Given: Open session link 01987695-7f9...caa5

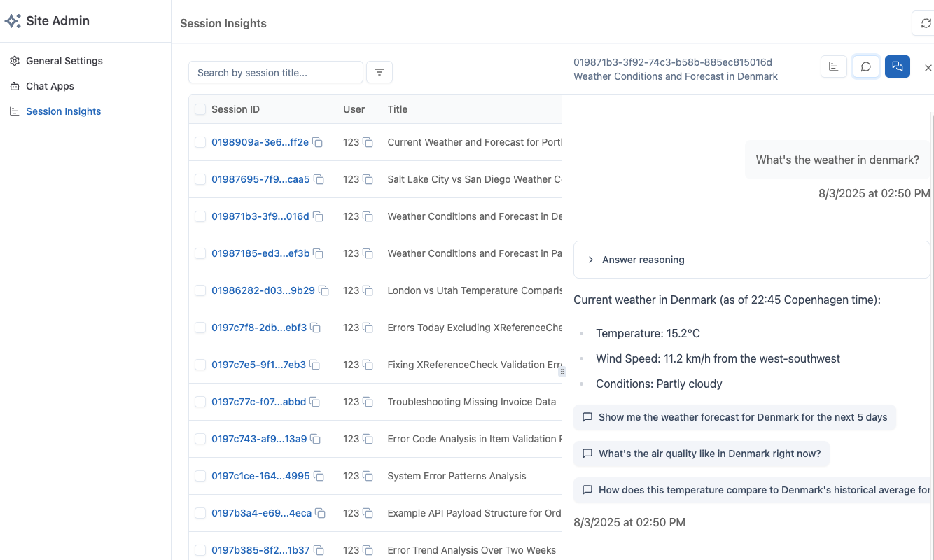Looking at the screenshot, I should (x=260, y=179).
